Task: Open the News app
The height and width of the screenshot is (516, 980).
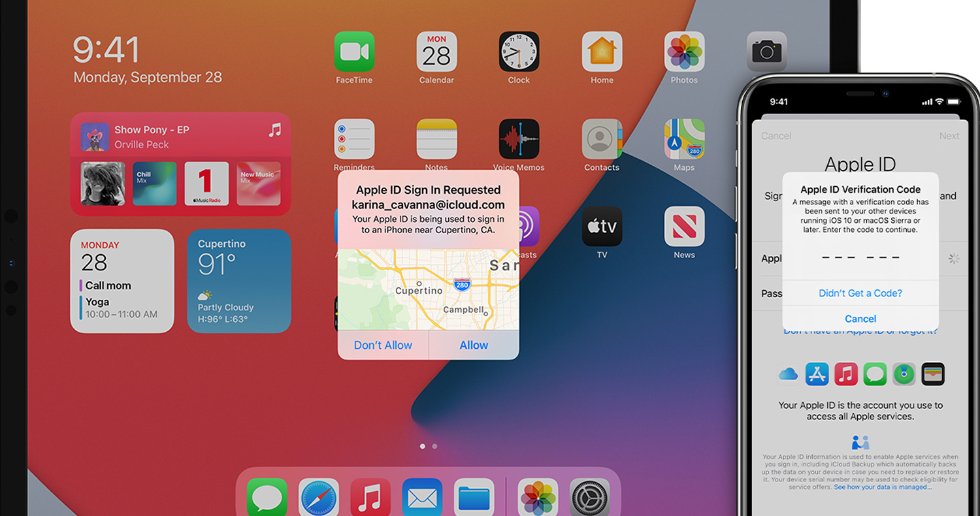Action: click(x=684, y=227)
